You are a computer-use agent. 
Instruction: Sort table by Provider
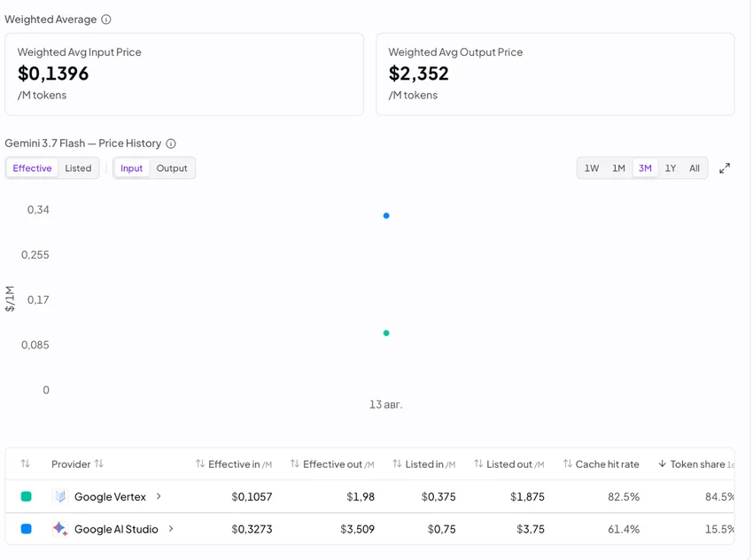(77, 464)
